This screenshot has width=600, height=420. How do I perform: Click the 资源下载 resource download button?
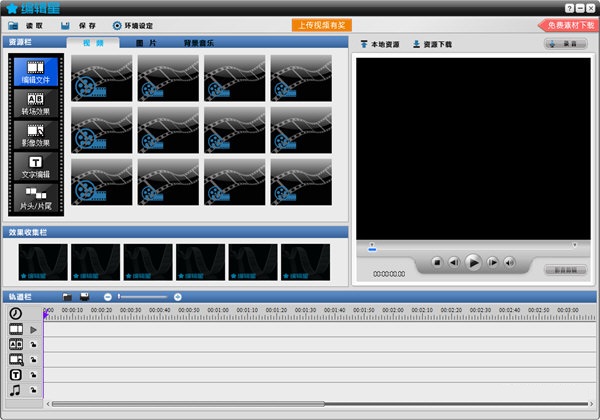(x=432, y=44)
